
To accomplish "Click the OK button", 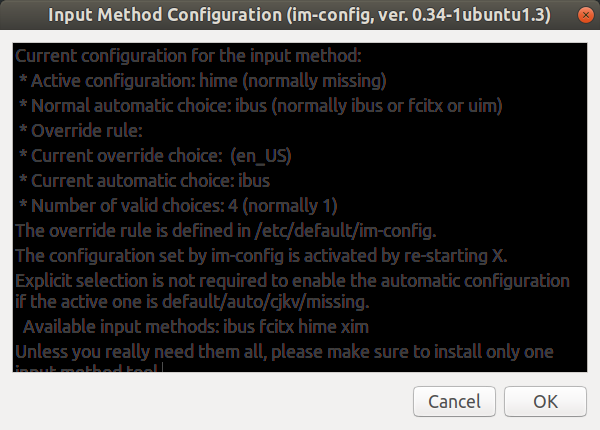I will pos(545,401).
